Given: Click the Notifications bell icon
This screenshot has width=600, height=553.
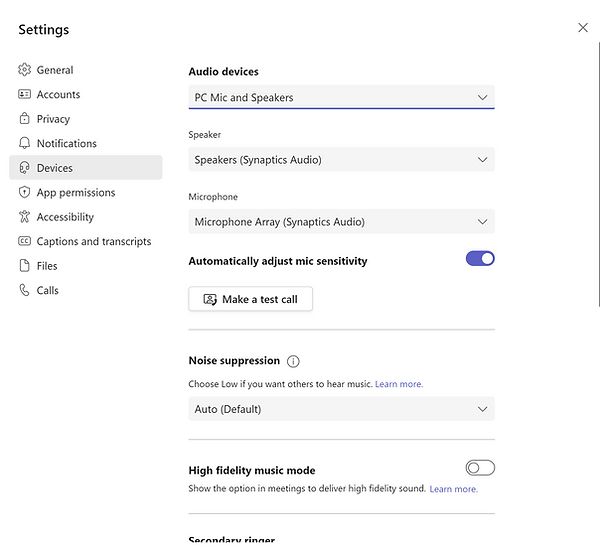Looking at the screenshot, I should 25,143.
